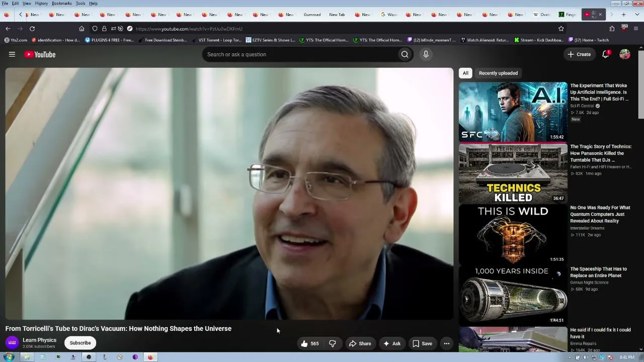The width and height of the screenshot is (644, 362).
Task: Close the active YouTube tab
Action: point(600,15)
